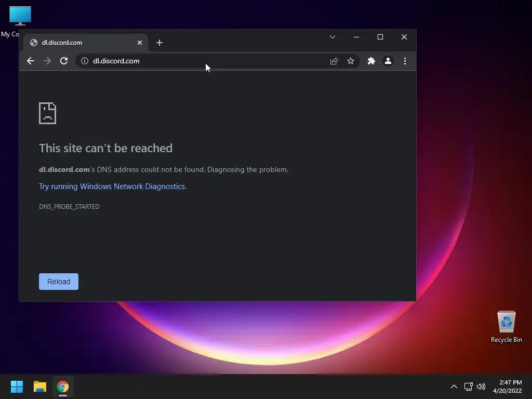Open a new tab with plus button

tap(159, 43)
